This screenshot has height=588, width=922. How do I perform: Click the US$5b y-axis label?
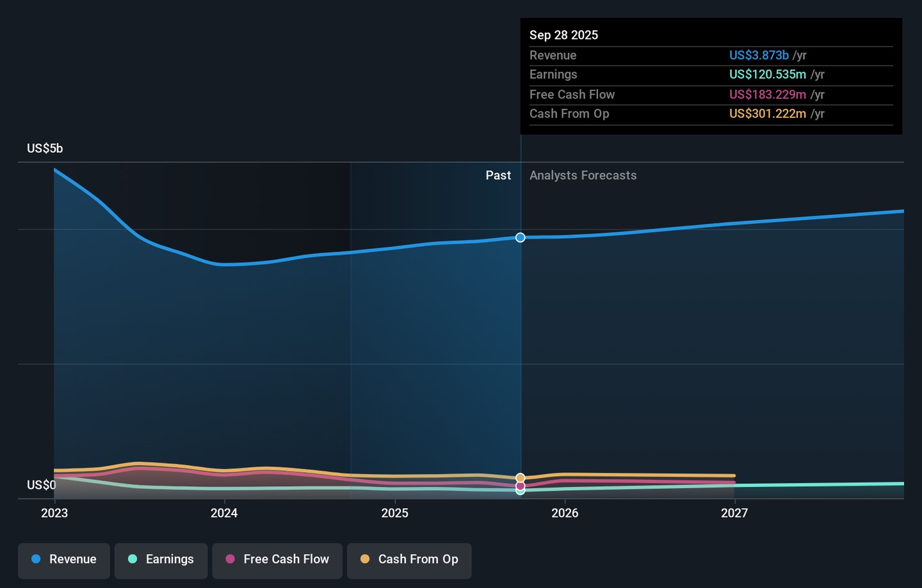tap(45, 148)
